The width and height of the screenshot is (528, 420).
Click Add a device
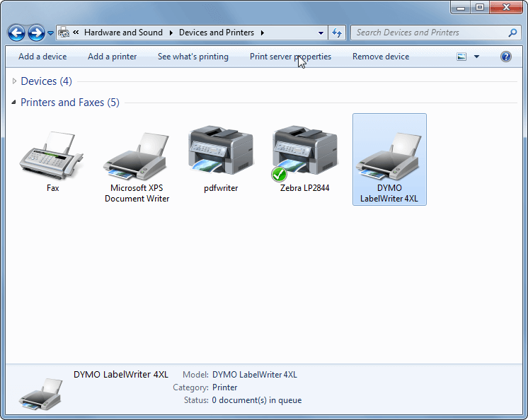click(42, 57)
